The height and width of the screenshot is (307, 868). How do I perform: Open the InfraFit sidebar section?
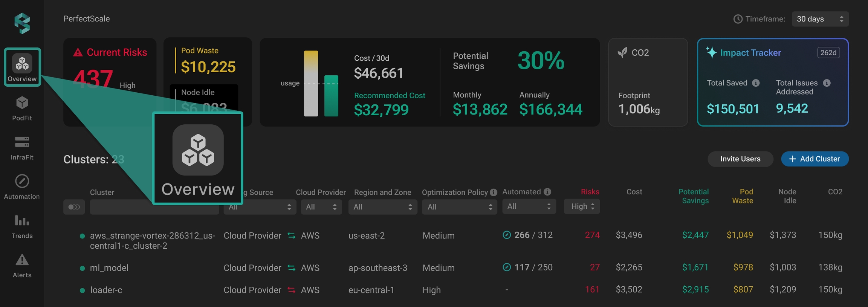[x=22, y=148]
